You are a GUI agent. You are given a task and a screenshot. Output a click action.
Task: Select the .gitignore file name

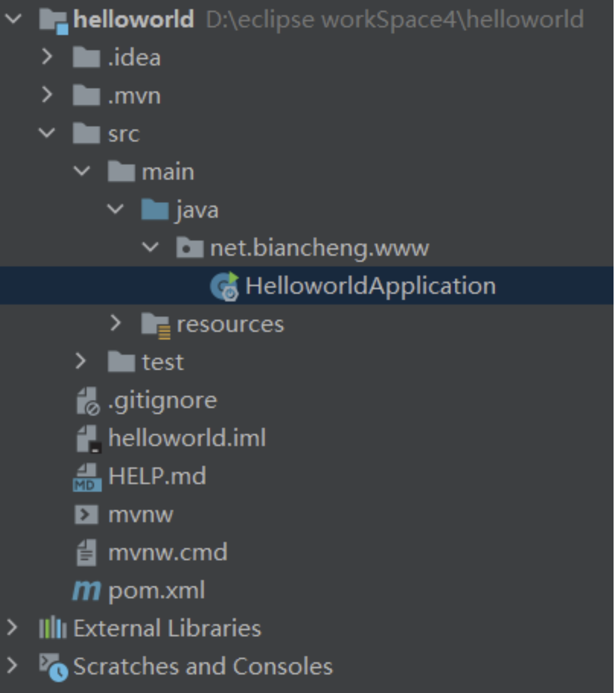pyautogui.click(x=163, y=401)
